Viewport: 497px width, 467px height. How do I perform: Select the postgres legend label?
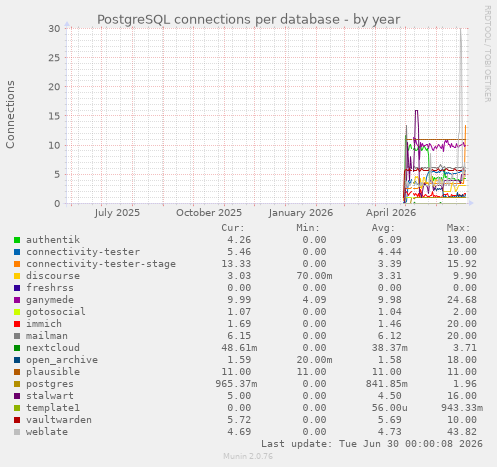(50, 384)
